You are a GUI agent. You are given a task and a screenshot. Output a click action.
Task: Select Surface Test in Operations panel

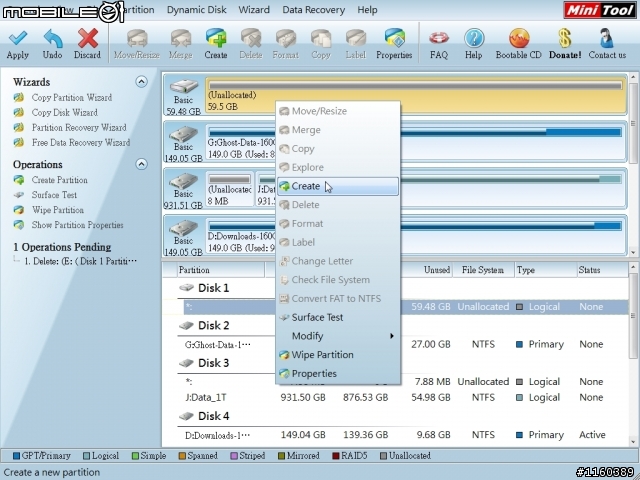pos(54,195)
